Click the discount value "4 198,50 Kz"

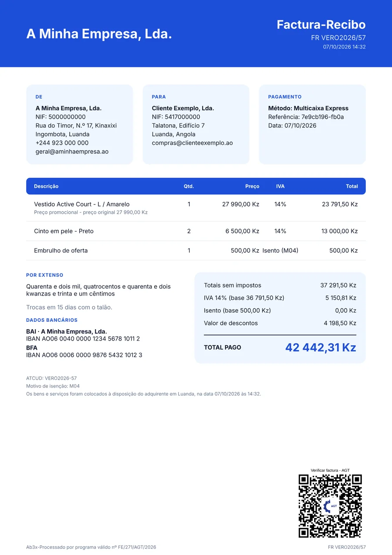(340, 323)
